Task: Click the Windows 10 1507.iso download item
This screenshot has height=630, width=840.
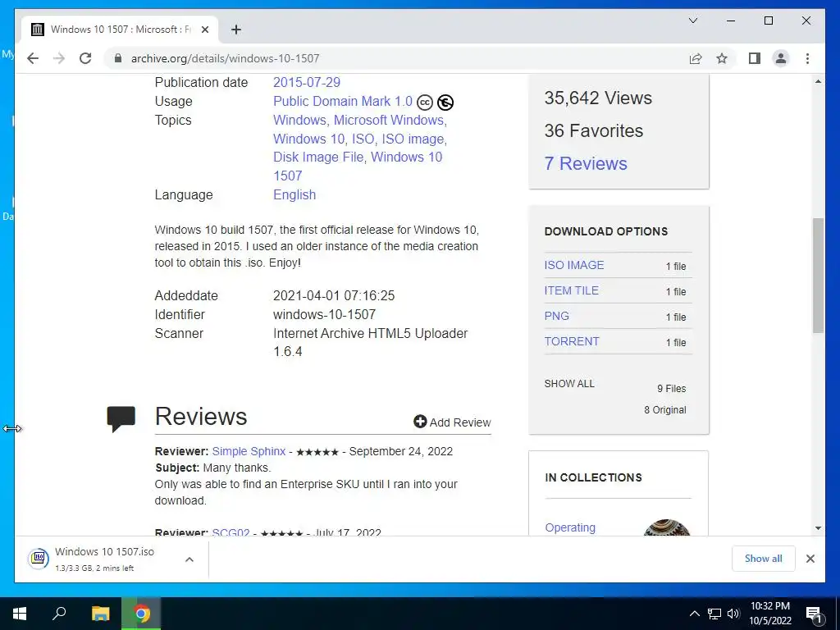Action: click(112, 559)
